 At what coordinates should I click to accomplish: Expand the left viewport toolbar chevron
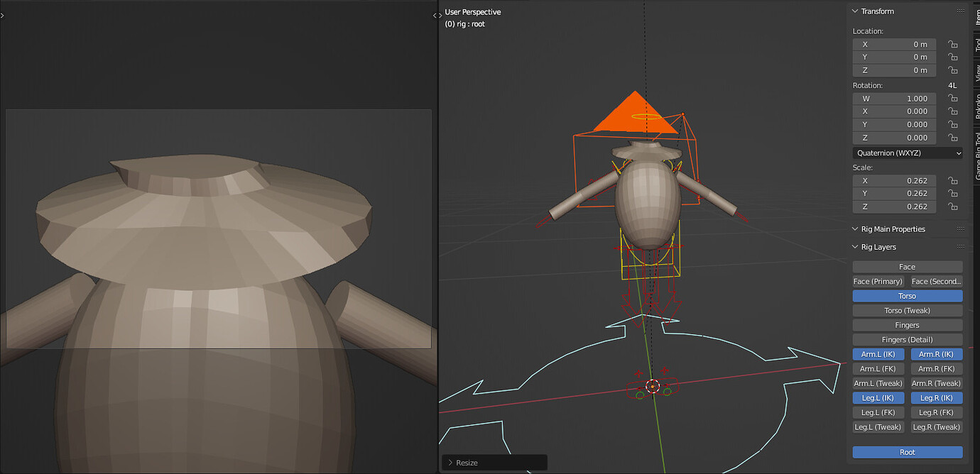[3, 15]
